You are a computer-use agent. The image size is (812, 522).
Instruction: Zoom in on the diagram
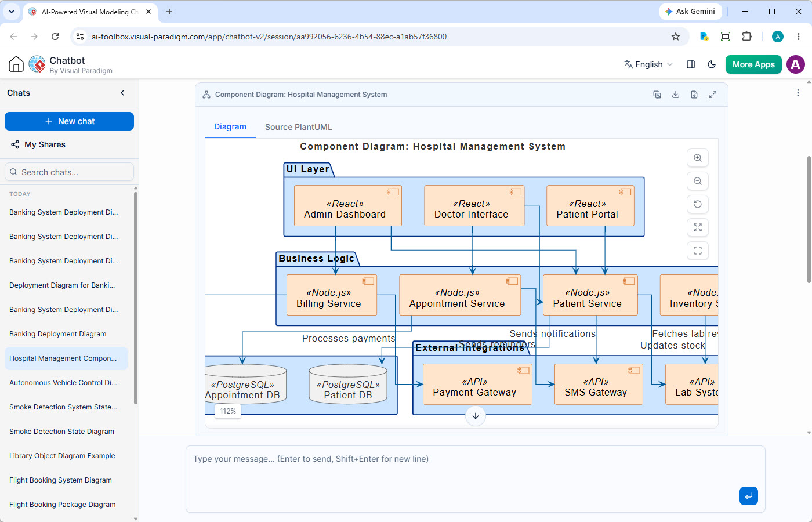[698, 158]
